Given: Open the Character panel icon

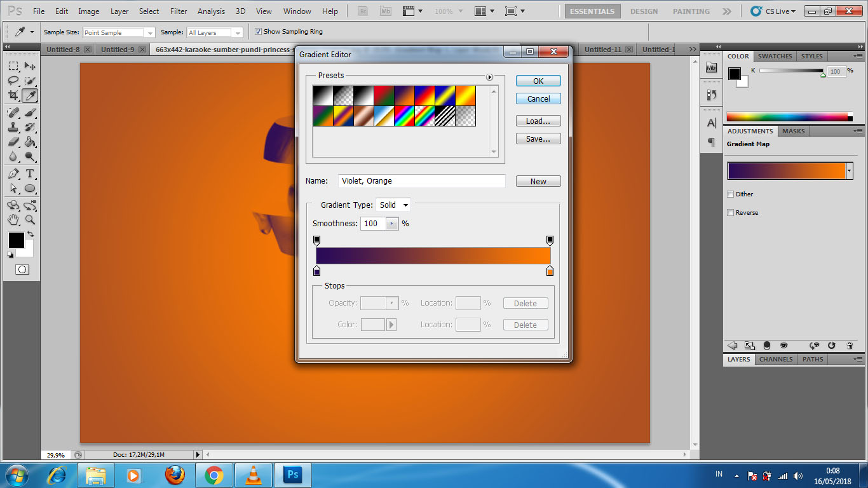Looking at the screenshot, I should tap(712, 123).
